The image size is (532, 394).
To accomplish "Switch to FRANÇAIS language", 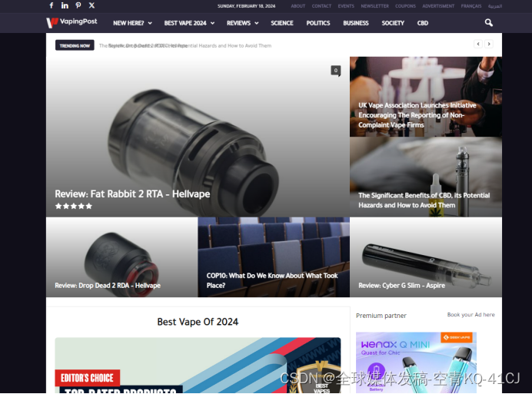I will click(471, 6).
